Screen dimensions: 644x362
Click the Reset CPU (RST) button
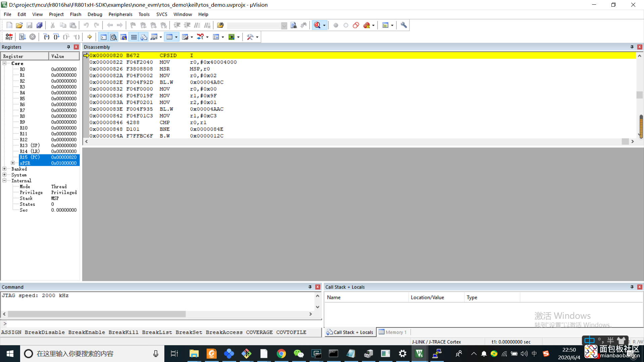[x=9, y=37]
